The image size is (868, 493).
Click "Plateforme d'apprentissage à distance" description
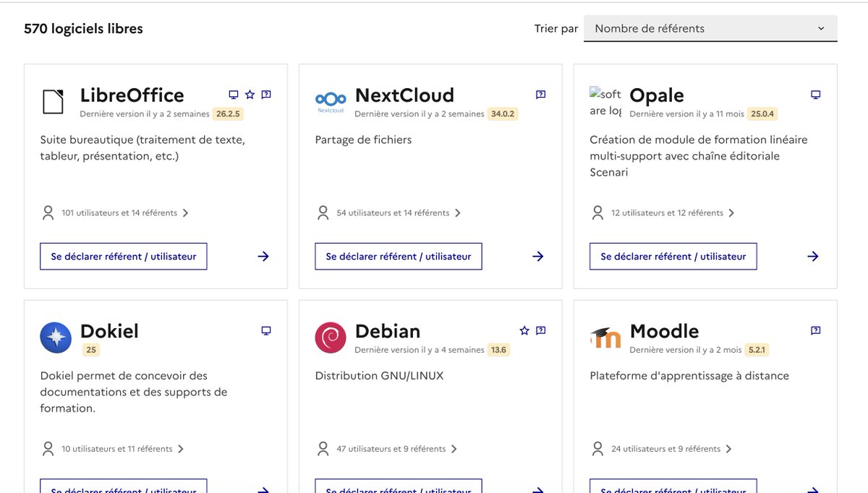689,376
